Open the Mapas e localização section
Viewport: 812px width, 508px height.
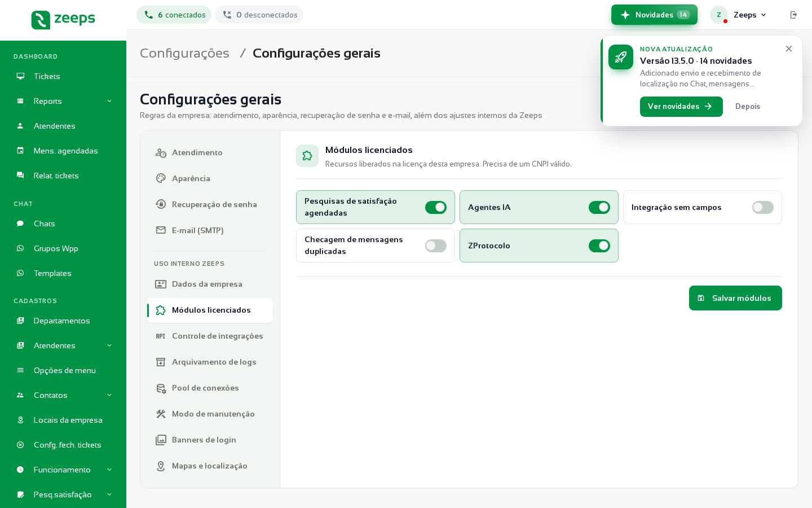point(210,466)
